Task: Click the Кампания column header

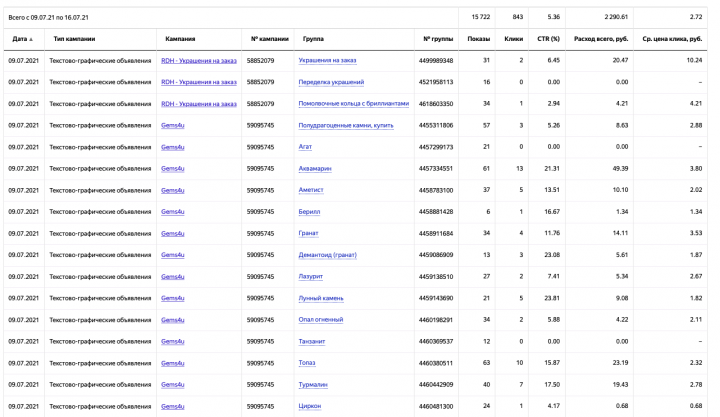Action: point(180,39)
